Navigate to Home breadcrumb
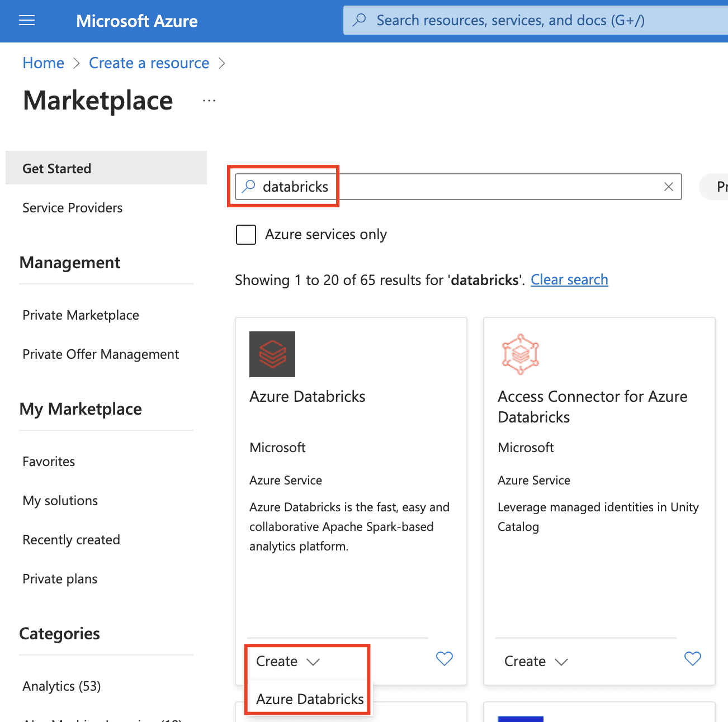The image size is (728, 722). 43,63
